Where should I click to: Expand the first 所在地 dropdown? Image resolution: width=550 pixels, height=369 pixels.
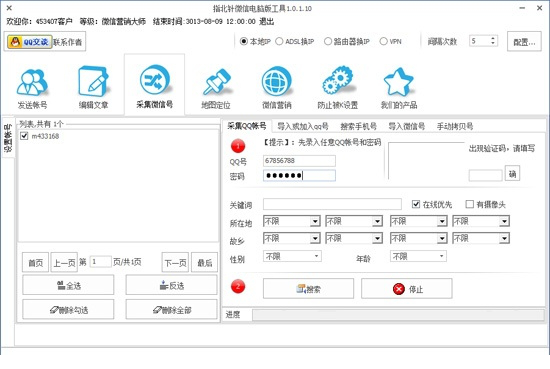click(x=315, y=221)
